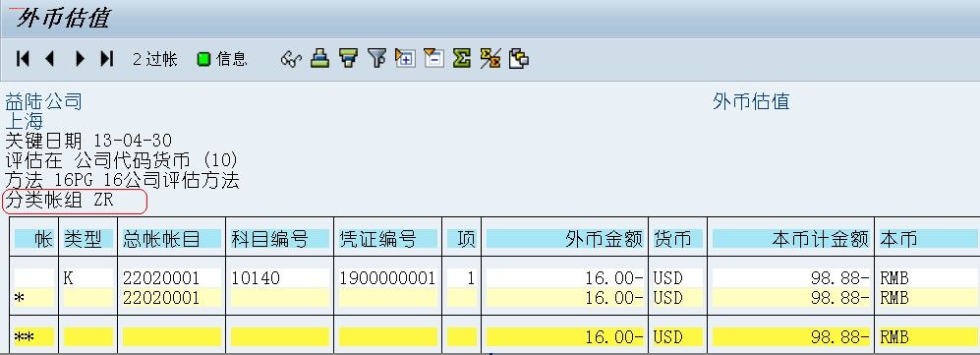The width and height of the screenshot is (980, 355).
Task: Go to the first page arrow
Action: click(24, 59)
